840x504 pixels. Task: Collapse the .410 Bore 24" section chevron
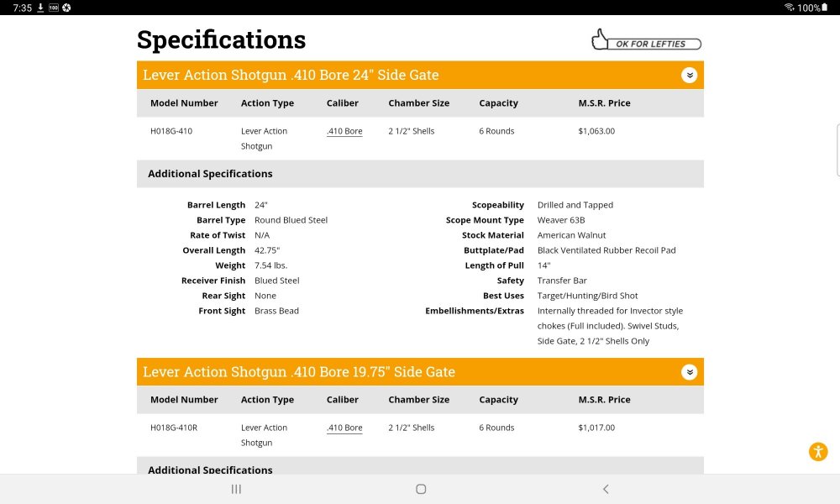click(x=689, y=75)
